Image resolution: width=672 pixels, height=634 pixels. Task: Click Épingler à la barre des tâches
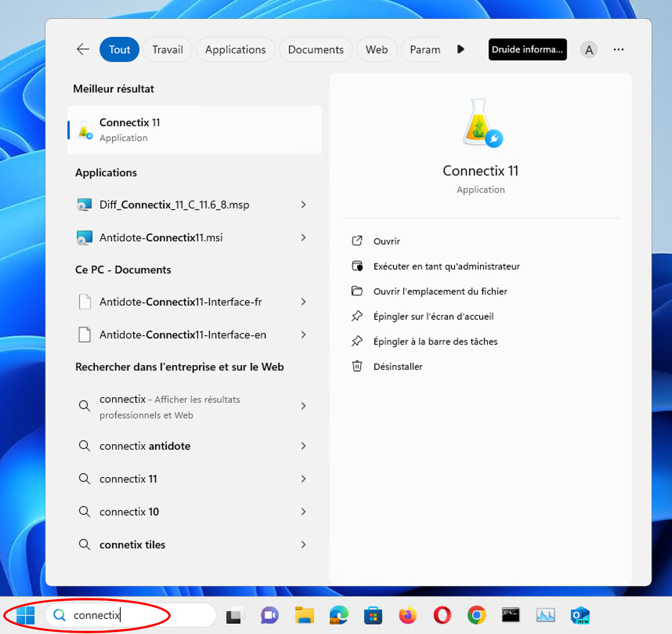(435, 342)
